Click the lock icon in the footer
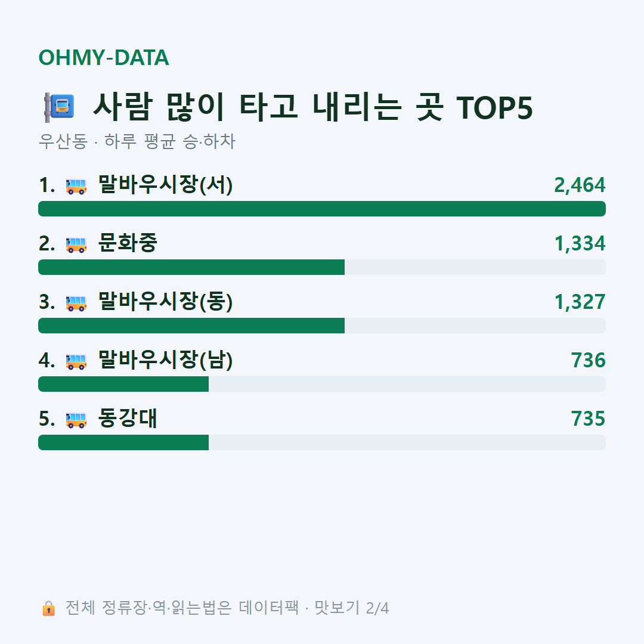 (48, 608)
